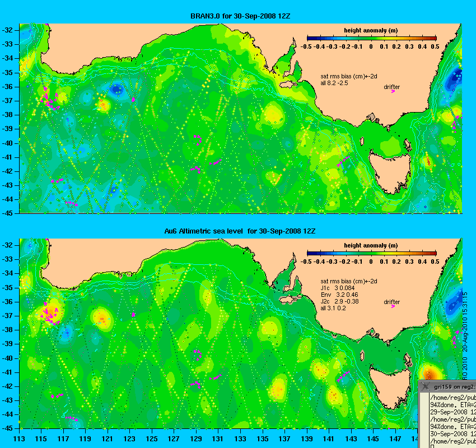This screenshot has height=448, width=476.
Task: Click the 'all 8.2 -2.5' statistics text
Action: click(334, 83)
